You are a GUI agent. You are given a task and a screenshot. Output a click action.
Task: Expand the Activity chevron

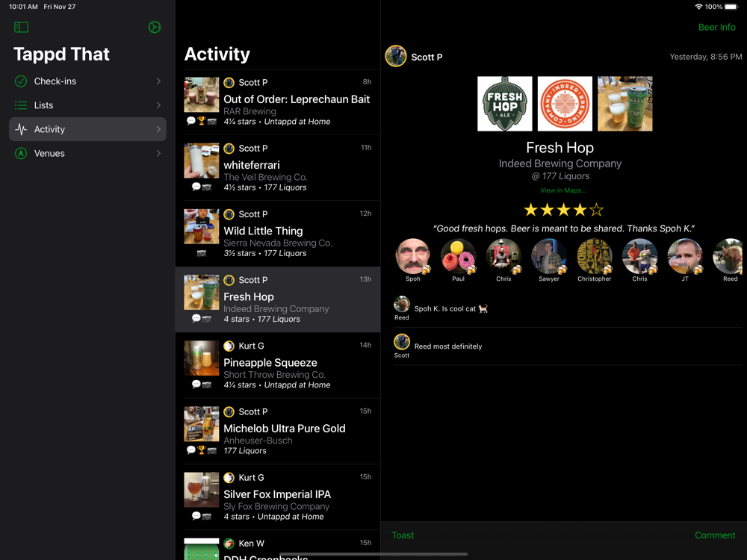[158, 129]
